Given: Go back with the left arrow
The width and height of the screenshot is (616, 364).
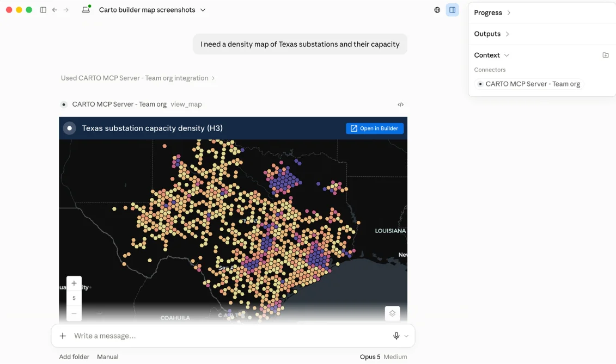Looking at the screenshot, I should pyautogui.click(x=54, y=10).
